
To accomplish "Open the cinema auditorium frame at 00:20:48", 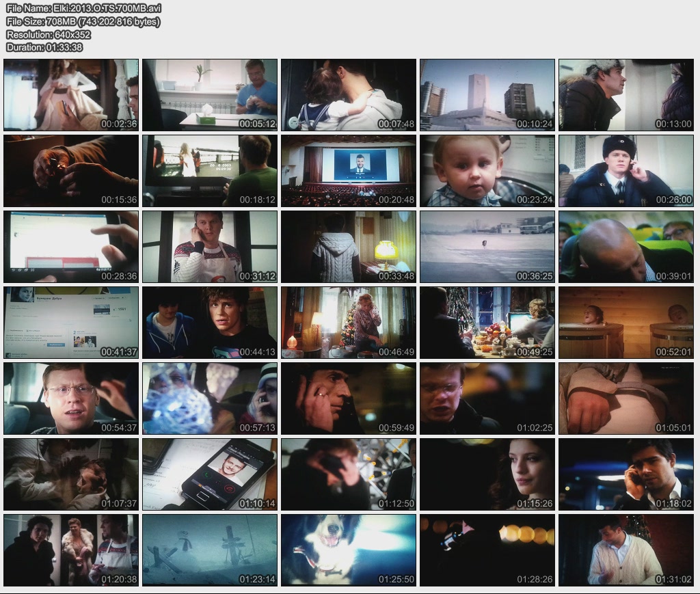I will coord(349,171).
